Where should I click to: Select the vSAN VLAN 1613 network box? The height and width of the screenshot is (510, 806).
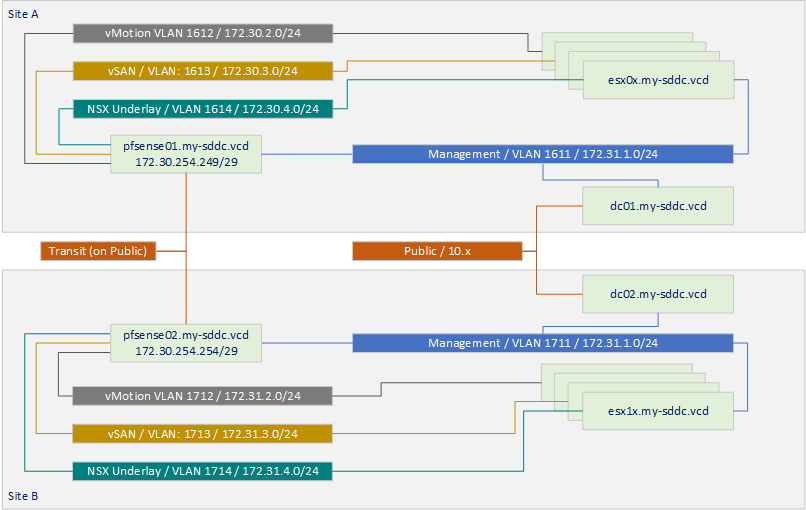point(203,71)
